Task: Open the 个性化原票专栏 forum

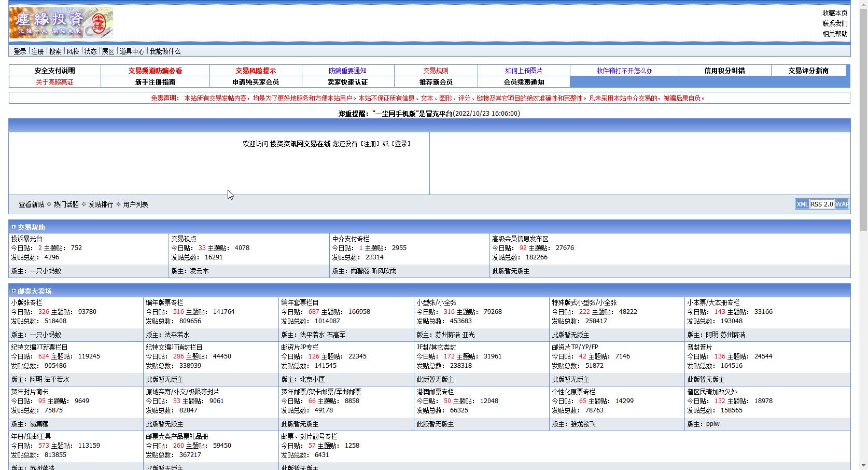Action: tap(573, 392)
